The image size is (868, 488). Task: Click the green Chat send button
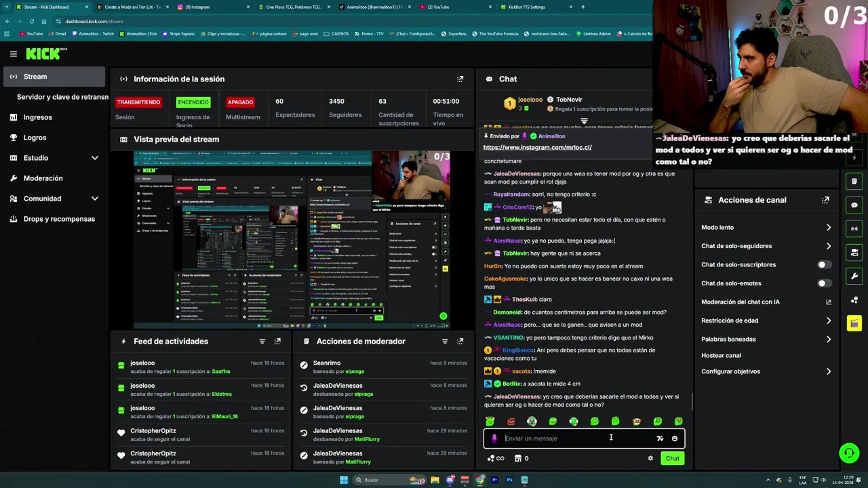[x=672, y=458]
